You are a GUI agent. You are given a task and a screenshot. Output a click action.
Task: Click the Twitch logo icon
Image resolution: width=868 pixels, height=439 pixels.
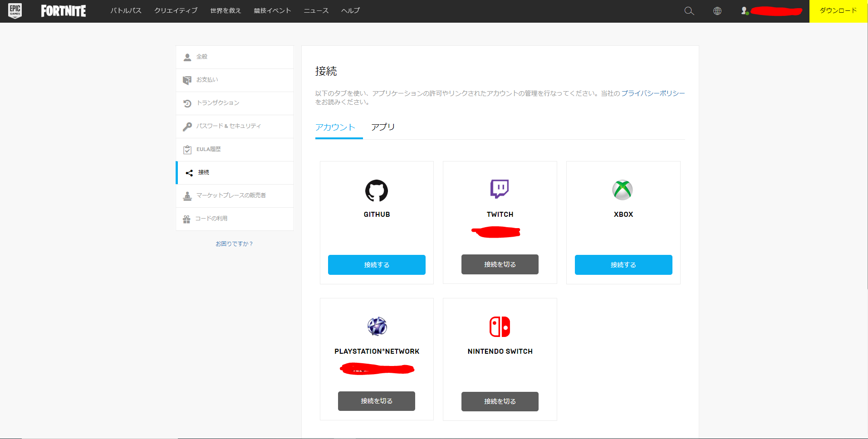(500, 189)
